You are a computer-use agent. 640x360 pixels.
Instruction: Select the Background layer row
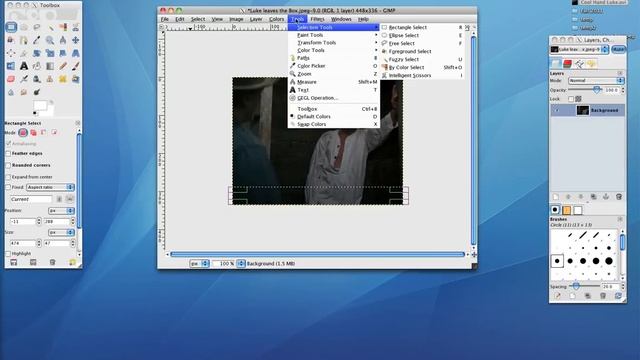587,110
